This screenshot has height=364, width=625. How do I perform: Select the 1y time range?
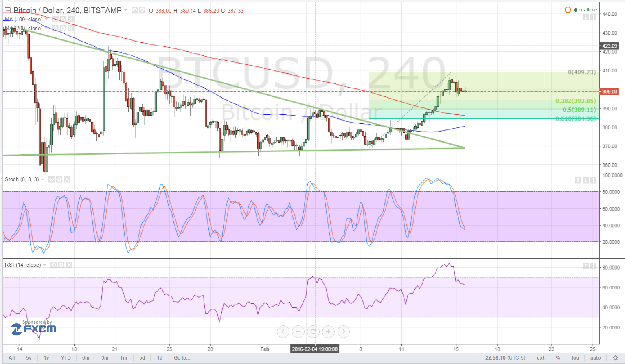coord(46,358)
